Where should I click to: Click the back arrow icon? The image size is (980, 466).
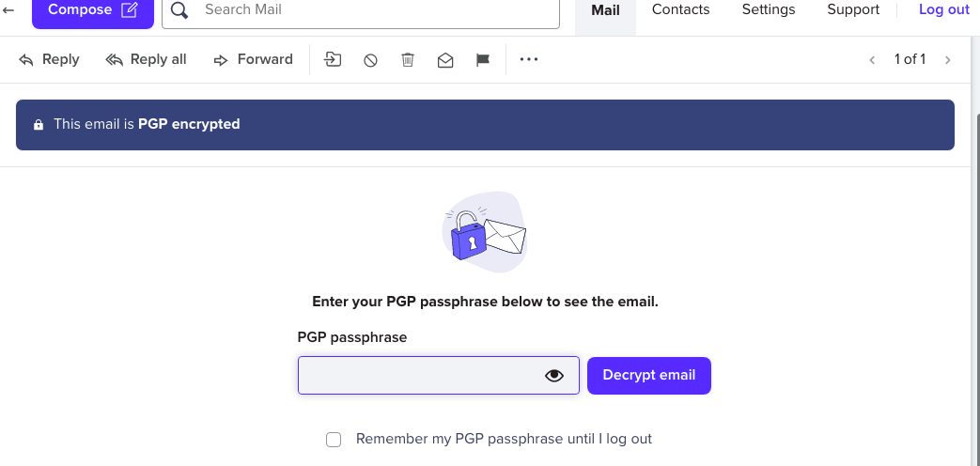[x=9, y=10]
